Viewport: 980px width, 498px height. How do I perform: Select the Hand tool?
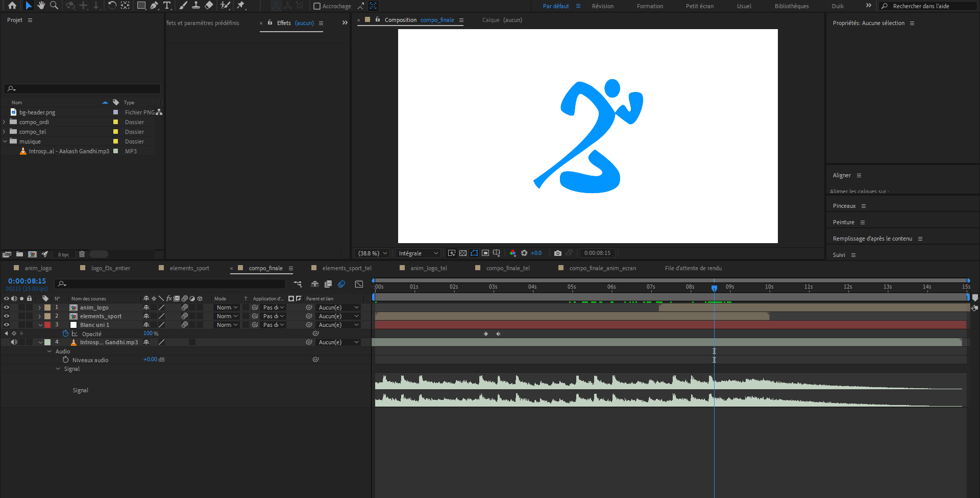[x=41, y=6]
